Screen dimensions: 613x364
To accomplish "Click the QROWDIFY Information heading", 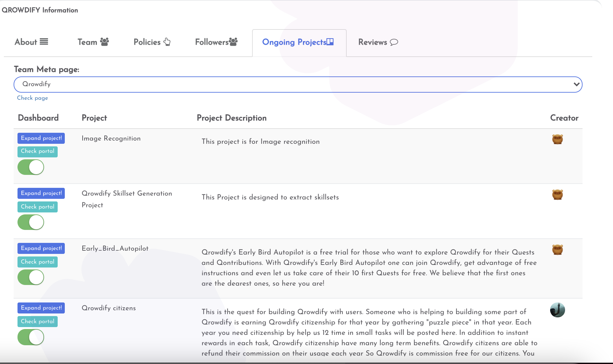I will point(40,10).
